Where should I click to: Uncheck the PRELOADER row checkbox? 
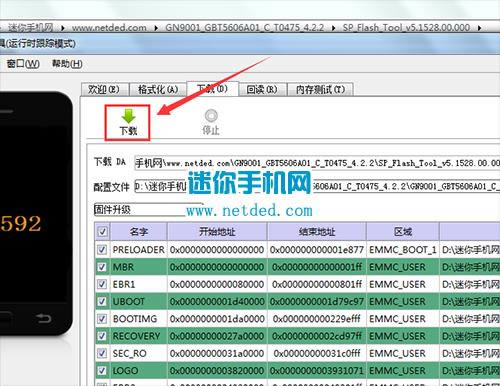pos(102,249)
